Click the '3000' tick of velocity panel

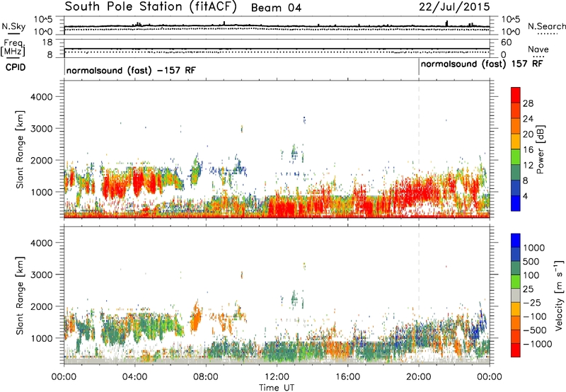tap(41, 275)
